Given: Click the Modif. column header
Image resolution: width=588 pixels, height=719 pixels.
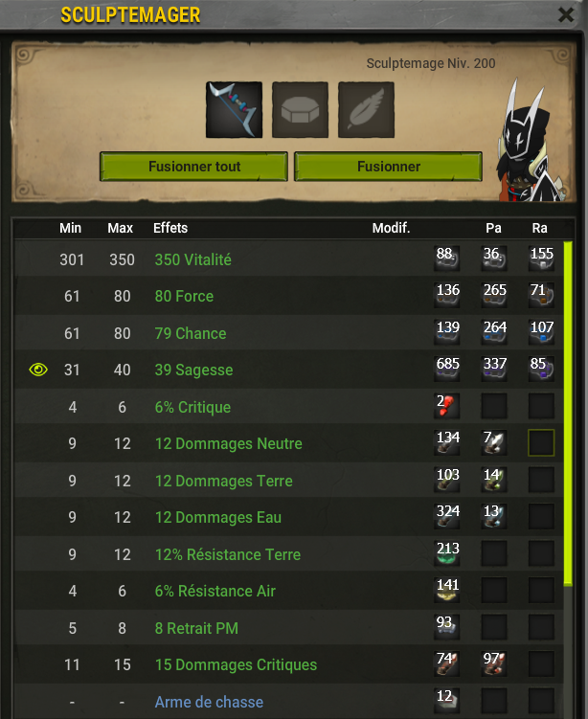Looking at the screenshot, I should (392, 228).
